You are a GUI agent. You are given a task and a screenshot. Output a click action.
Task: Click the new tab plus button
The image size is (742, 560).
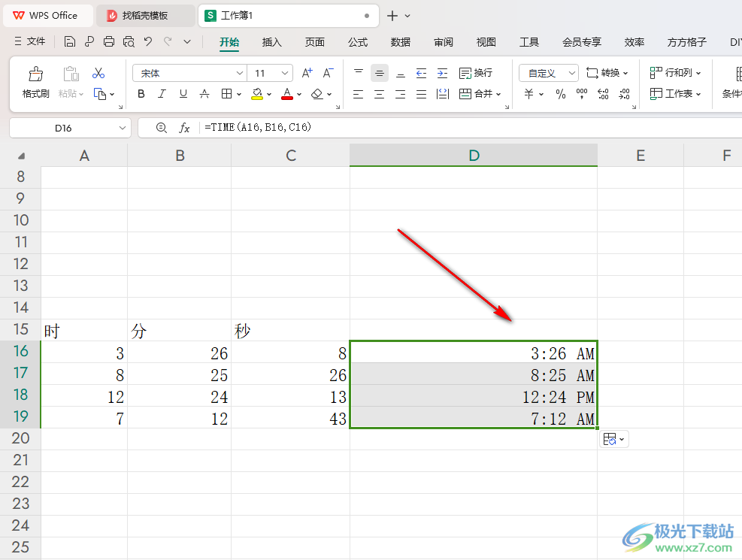(x=392, y=16)
